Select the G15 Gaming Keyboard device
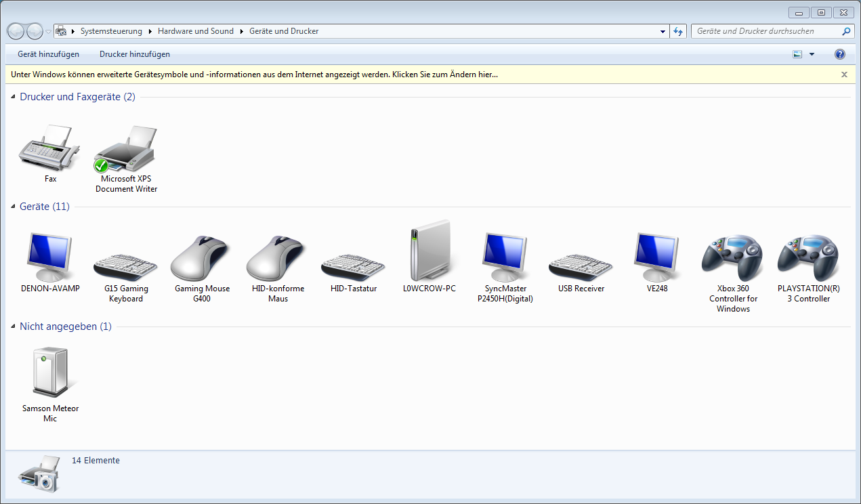This screenshot has width=861, height=504. [x=126, y=264]
